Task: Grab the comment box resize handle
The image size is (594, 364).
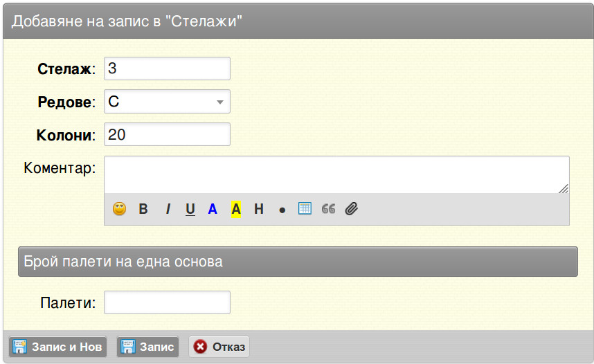Action: 564,188
